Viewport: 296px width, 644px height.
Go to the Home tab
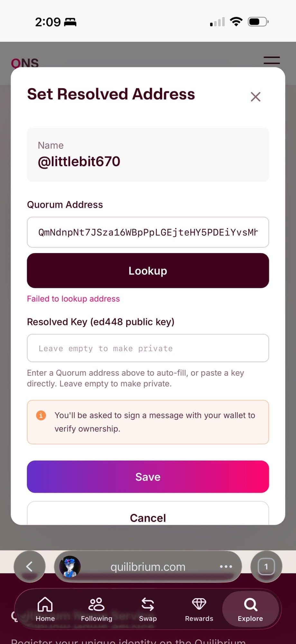coord(45,609)
